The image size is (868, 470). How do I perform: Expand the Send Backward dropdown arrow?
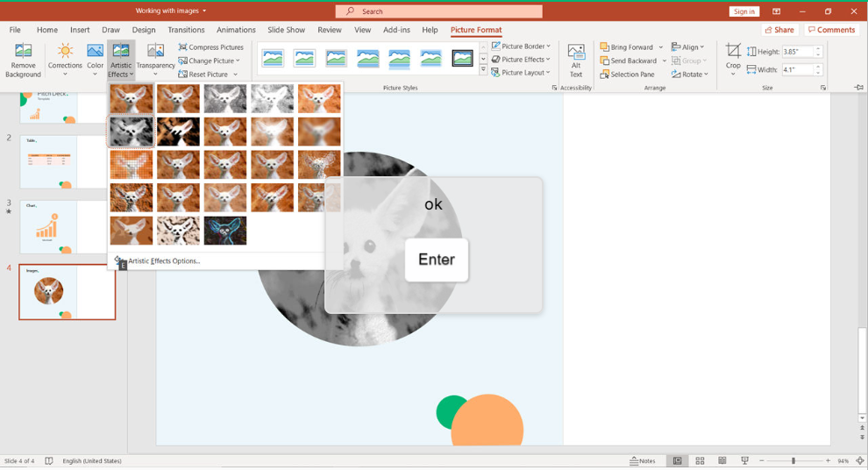(665, 61)
